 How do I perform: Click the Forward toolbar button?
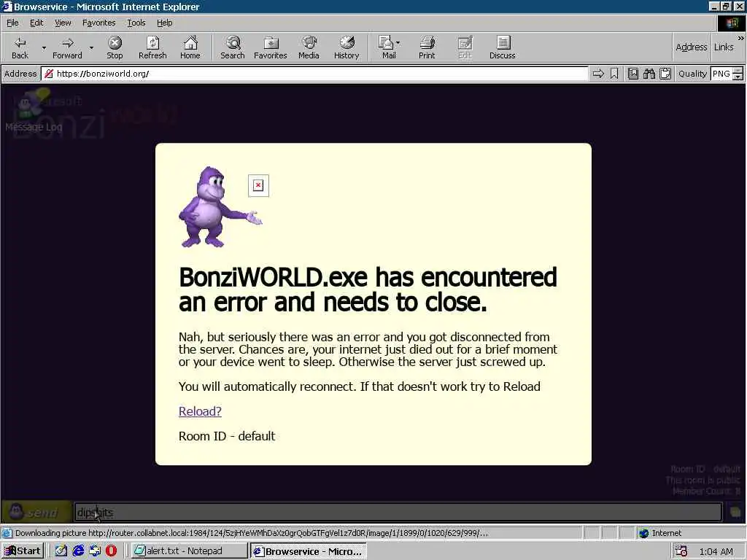67,47
